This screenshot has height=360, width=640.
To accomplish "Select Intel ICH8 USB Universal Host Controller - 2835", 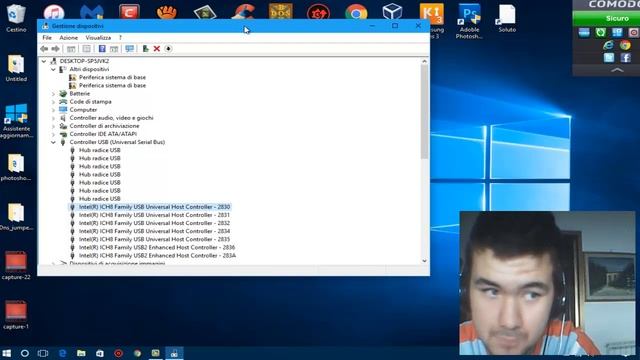I will click(x=154, y=239).
